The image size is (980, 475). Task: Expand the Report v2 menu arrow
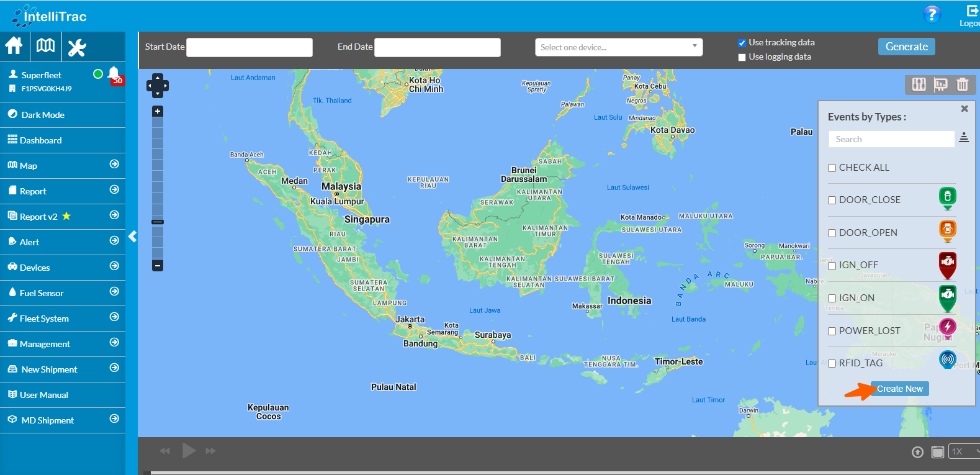click(114, 215)
